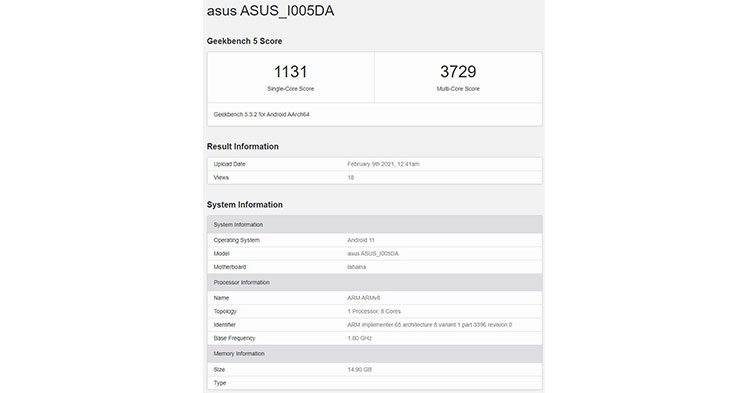Click the 'Upload Date' row label
The height and width of the screenshot is (393, 750).
229,164
